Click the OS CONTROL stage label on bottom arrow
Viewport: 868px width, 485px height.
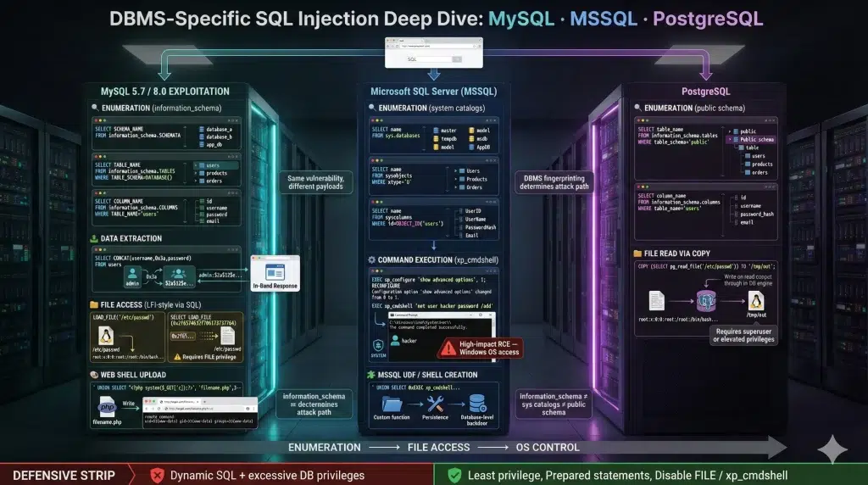[x=548, y=448]
